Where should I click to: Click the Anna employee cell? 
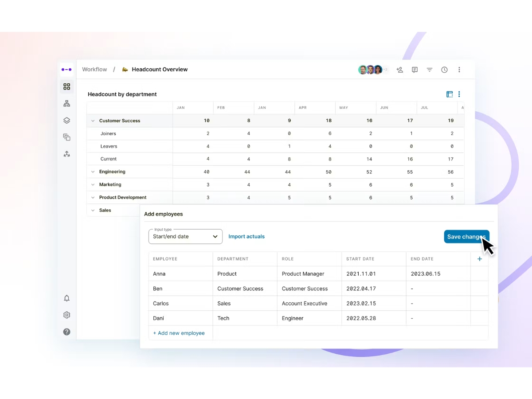coord(181,274)
